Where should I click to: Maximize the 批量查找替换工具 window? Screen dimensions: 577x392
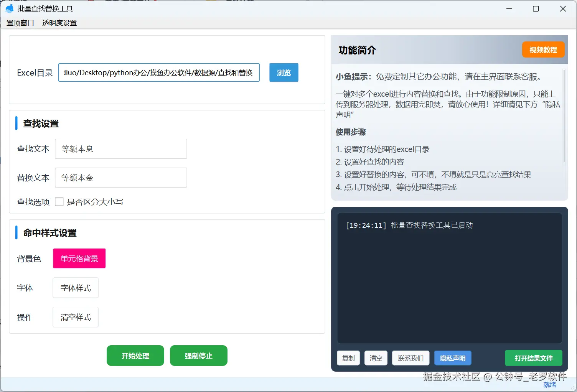536,8
